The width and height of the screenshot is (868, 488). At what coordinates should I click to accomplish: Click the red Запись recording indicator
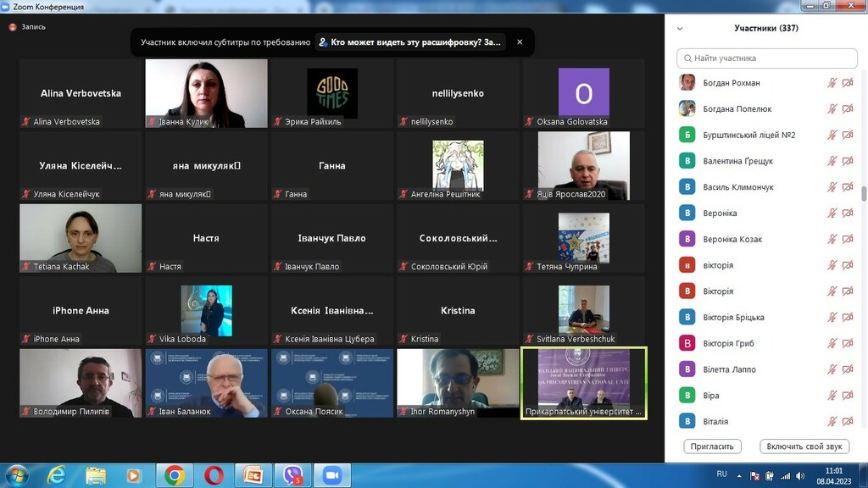[x=13, y=27]
